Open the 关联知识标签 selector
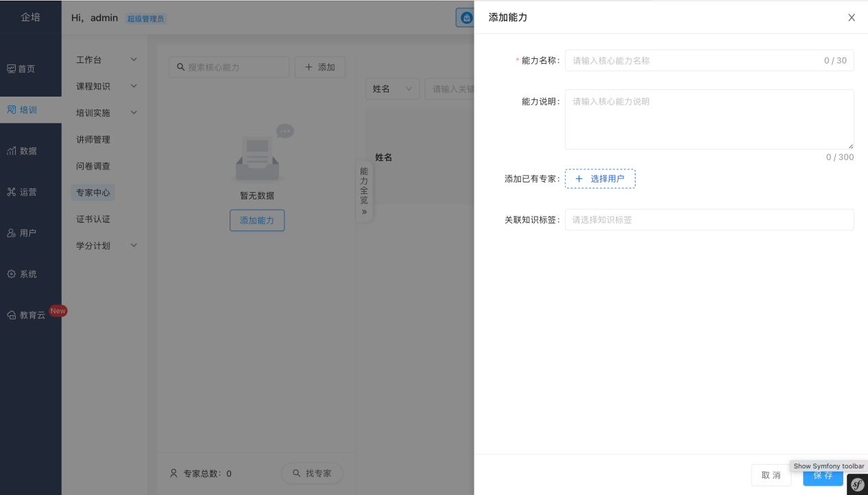868x495 pixels. pos(709,220)
